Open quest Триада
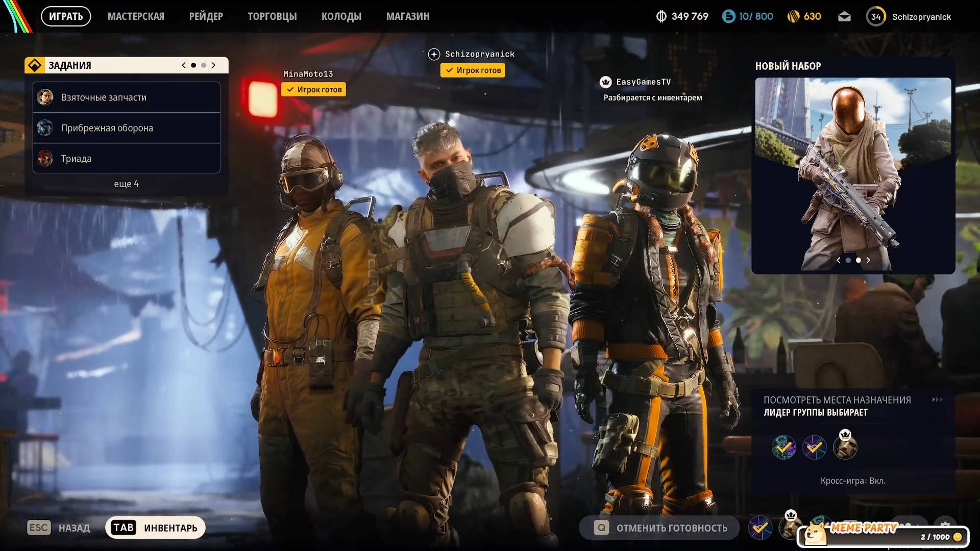 tap(127, 158)
